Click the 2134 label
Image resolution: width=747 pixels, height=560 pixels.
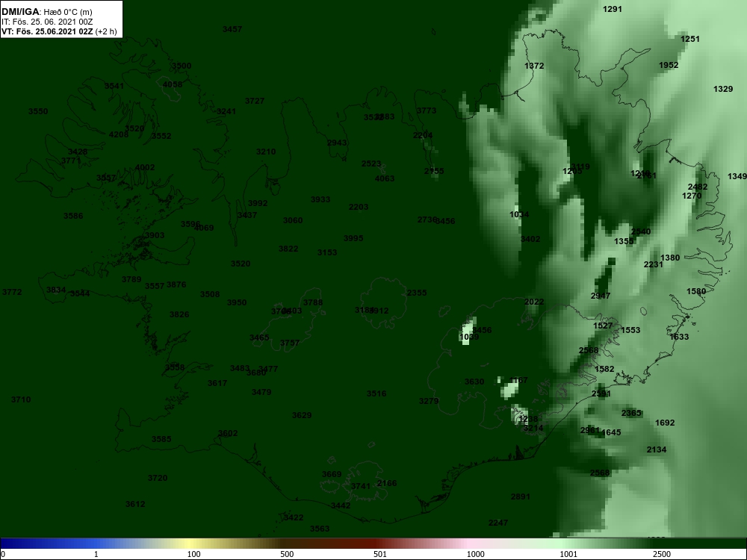coord(657,450)
